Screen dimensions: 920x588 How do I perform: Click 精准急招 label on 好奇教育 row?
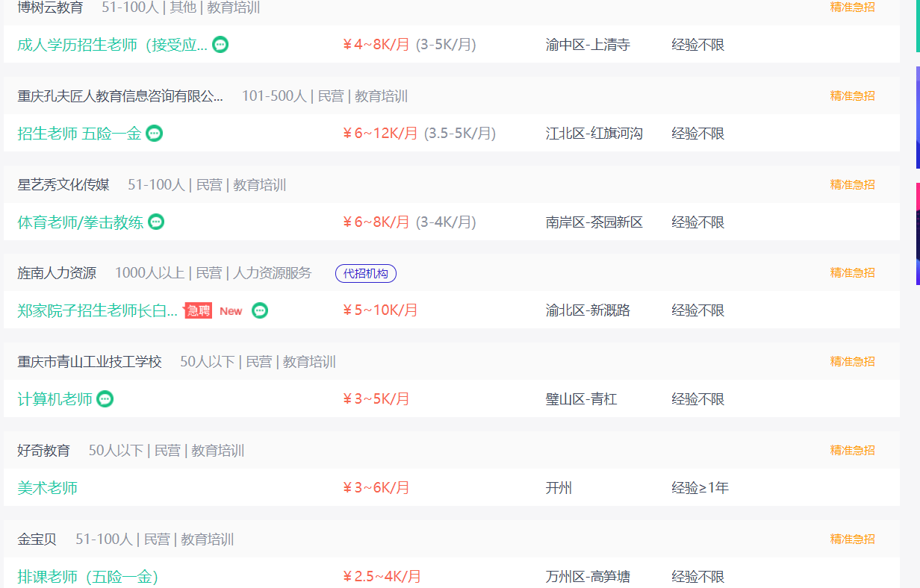852,450
